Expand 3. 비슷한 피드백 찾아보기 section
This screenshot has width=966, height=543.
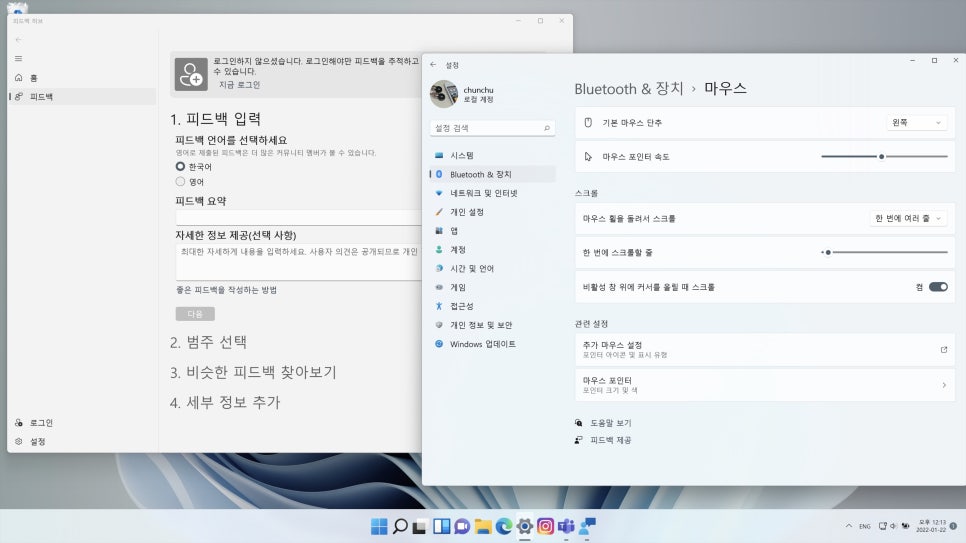(253, 372)
